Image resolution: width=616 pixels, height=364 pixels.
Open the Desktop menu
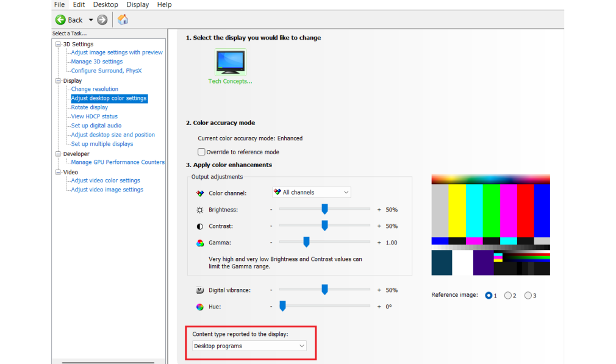106,4
